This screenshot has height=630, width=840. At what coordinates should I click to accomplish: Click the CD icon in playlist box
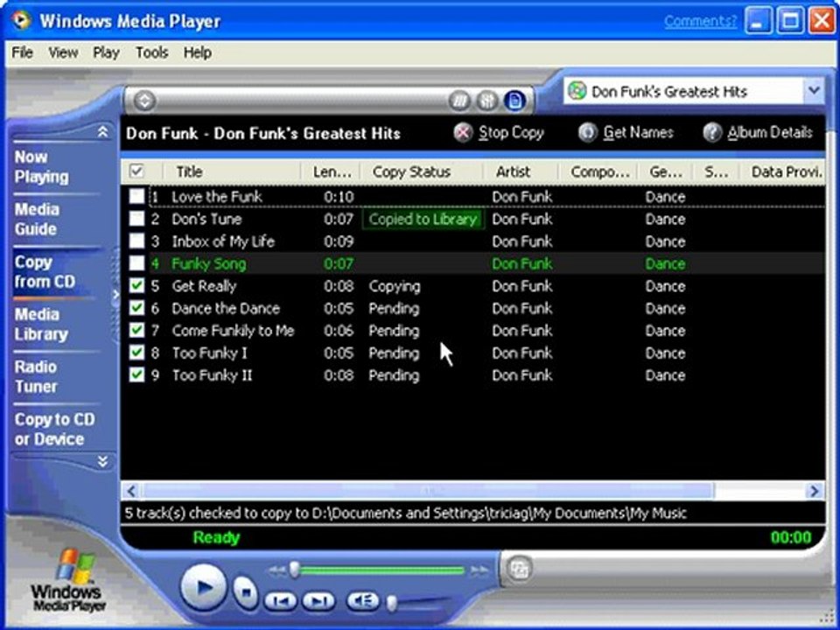577,91
